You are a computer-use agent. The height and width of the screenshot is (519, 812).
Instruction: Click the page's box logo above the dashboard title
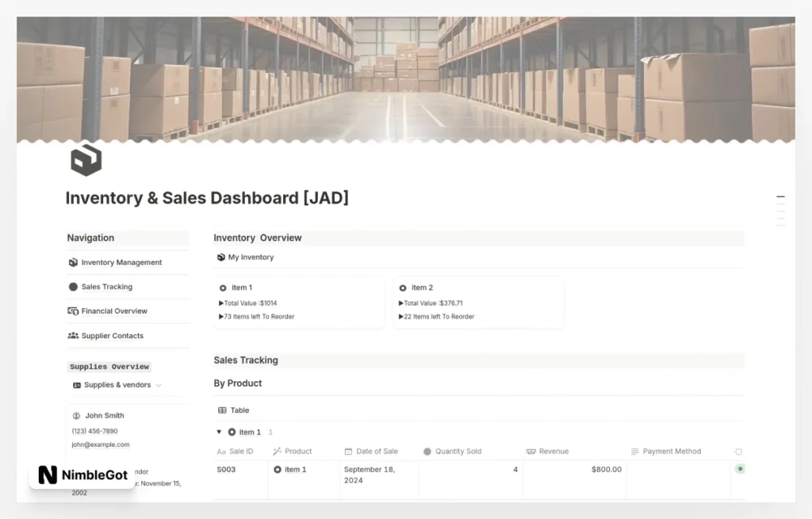86,160
